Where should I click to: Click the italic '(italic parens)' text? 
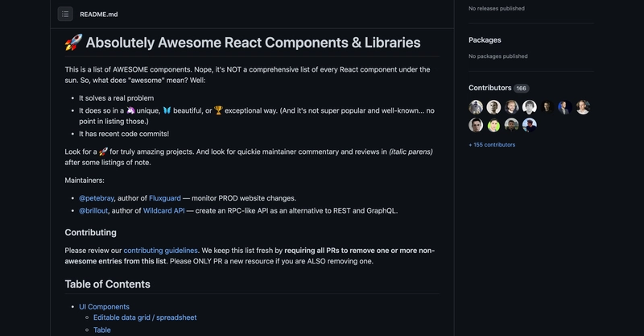point(411,151)
